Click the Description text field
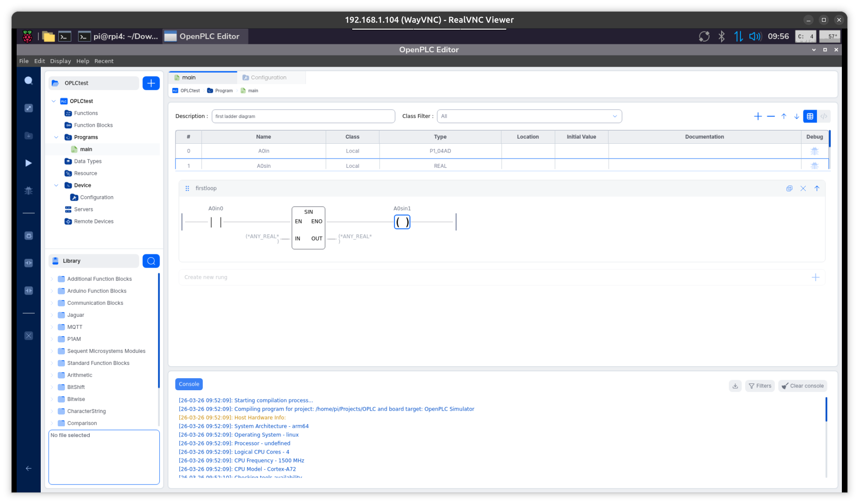Screen dimensions: 859x504 pyautogui.click(x=303, y=117)
